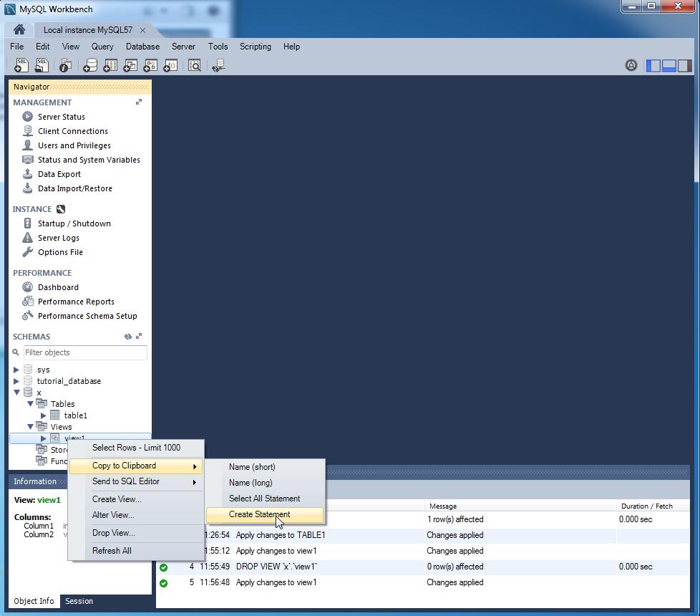The height and width of the screenshot is (616, 700).
Task: Collapse the Tables node
Action: click(30, 403)
